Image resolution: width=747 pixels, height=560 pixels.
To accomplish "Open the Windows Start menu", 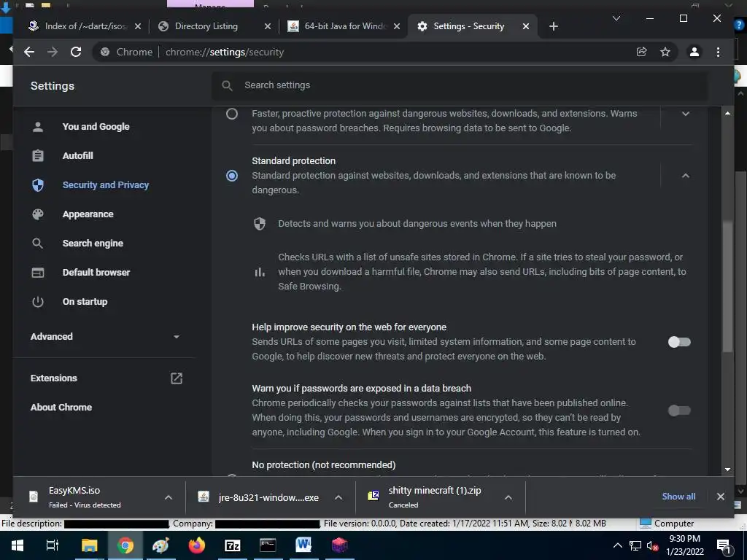I will 18,545.
